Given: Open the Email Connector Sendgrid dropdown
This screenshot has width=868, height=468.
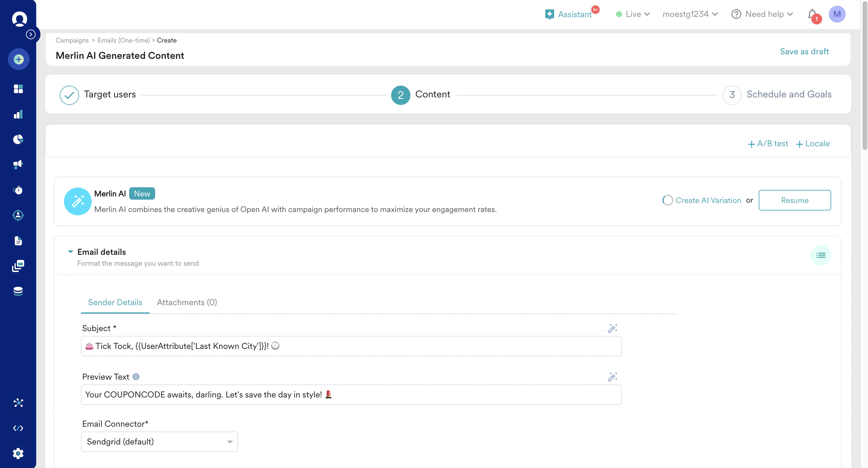Looking at the screenshot, I should (159, 442).
